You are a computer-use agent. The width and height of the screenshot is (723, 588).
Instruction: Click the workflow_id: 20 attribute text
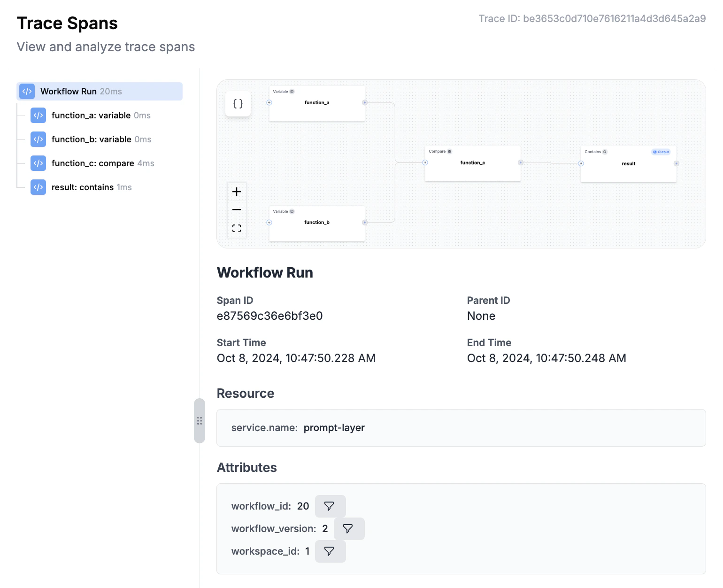270,506
